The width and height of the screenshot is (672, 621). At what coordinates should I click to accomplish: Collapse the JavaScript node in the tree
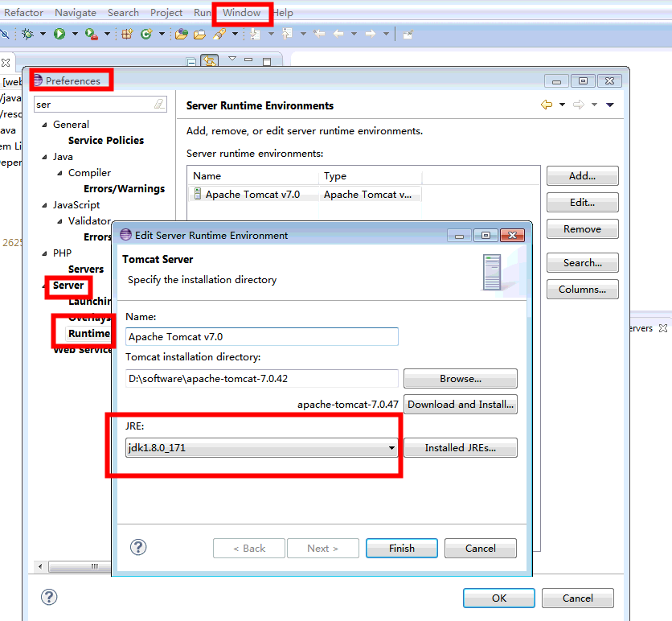(x=44, y=205)
